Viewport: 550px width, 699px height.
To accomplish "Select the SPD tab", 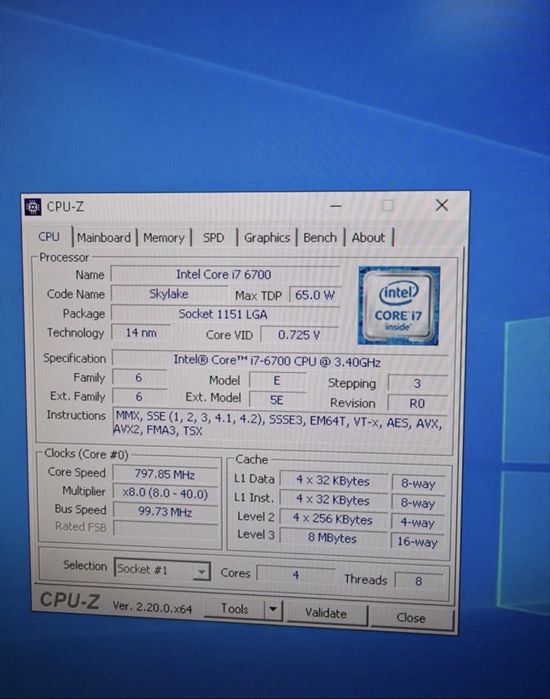I will 213,238.
